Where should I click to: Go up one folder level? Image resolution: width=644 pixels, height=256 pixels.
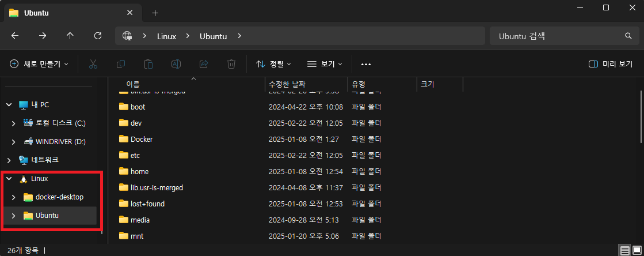70,36
